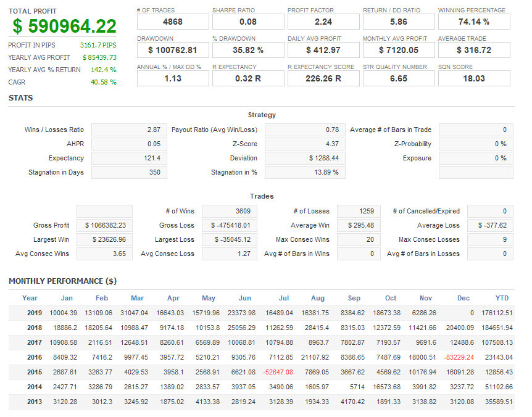532x417 pixels.
Task: Click Largest Win field $ 23626.96
Action: pyautogui.click(x=104, y=240)
